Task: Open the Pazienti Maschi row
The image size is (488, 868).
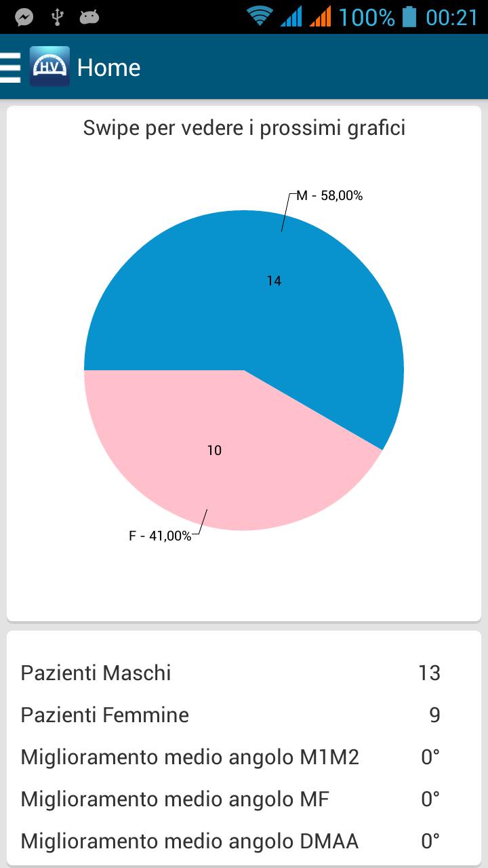Action: (x=230, y=673)
